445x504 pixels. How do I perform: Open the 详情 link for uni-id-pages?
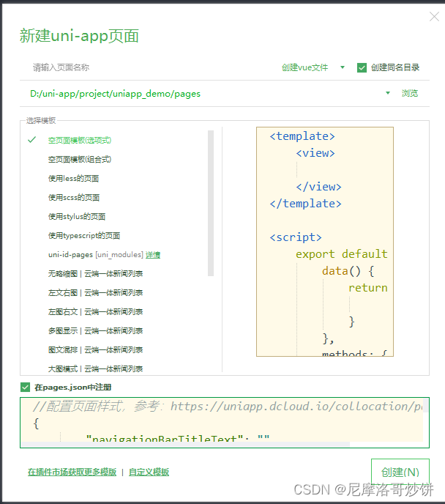tap(153, 255)
